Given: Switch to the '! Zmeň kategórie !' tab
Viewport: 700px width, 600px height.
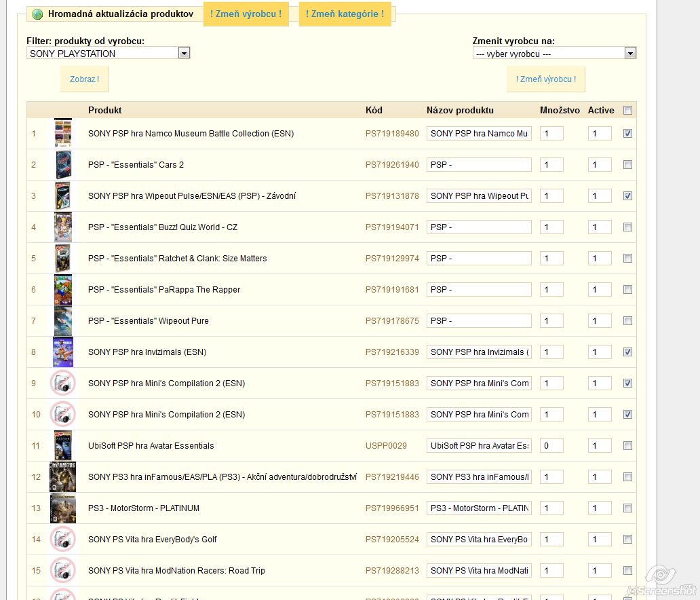Looking at the screenshot, I should coord(345,14).
